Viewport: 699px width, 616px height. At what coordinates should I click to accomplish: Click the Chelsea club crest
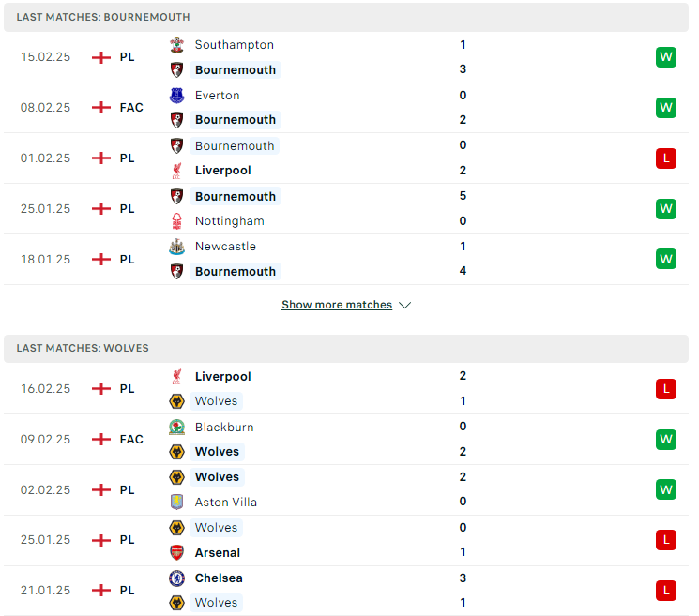pos(177,578)
